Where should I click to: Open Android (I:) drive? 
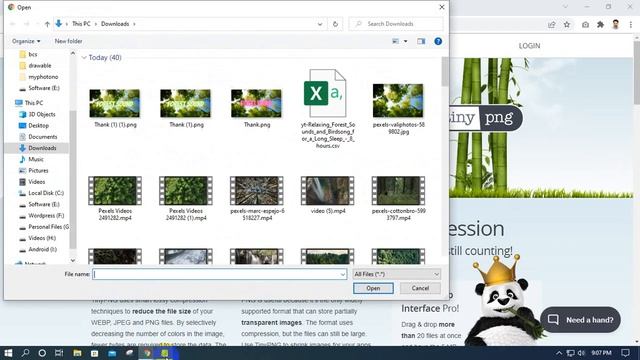(x=42, y=249)
